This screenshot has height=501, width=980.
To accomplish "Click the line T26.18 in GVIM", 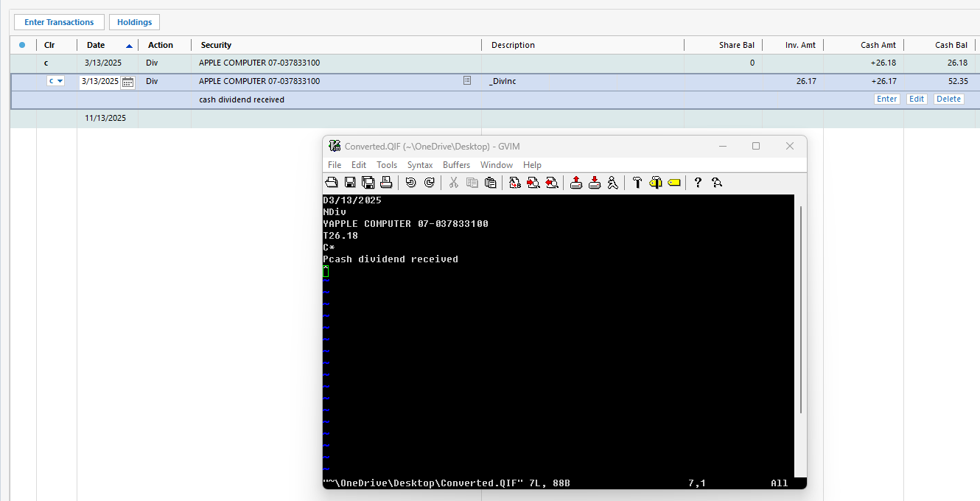I will (x=340, y=236).
